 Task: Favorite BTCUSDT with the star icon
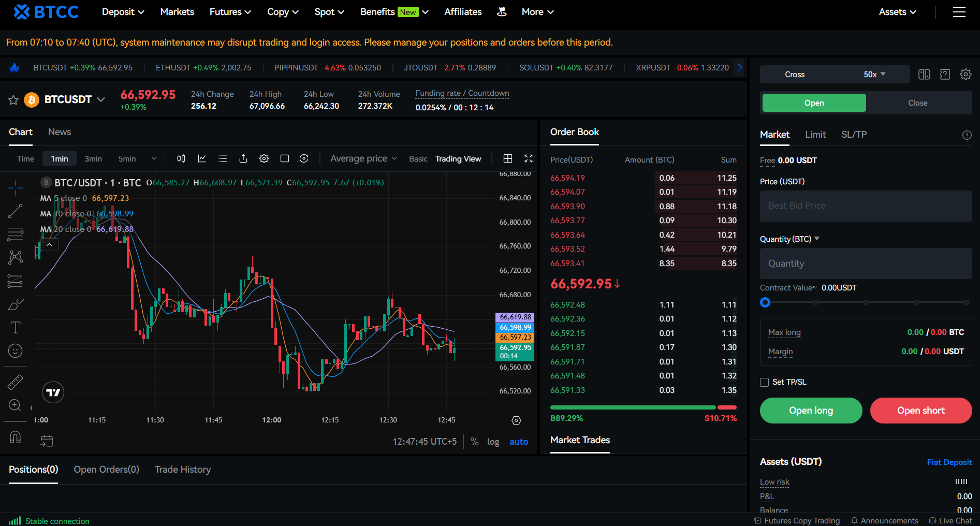click(x=13, y=100)
